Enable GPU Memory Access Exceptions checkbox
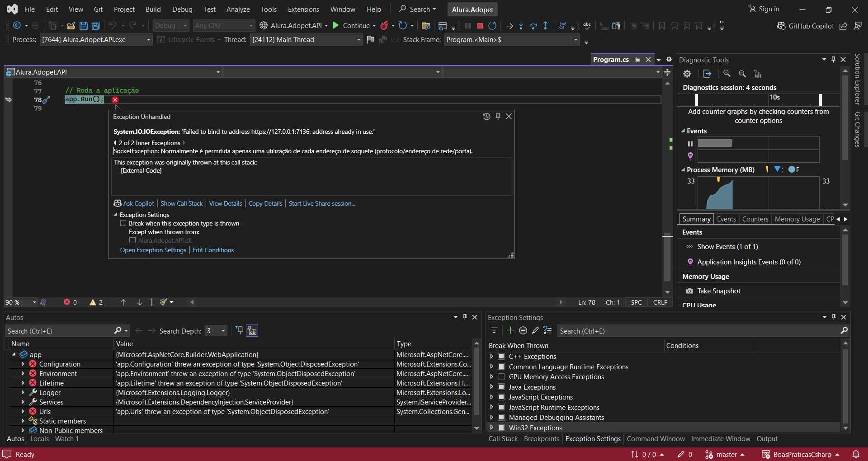 (501, 376)
